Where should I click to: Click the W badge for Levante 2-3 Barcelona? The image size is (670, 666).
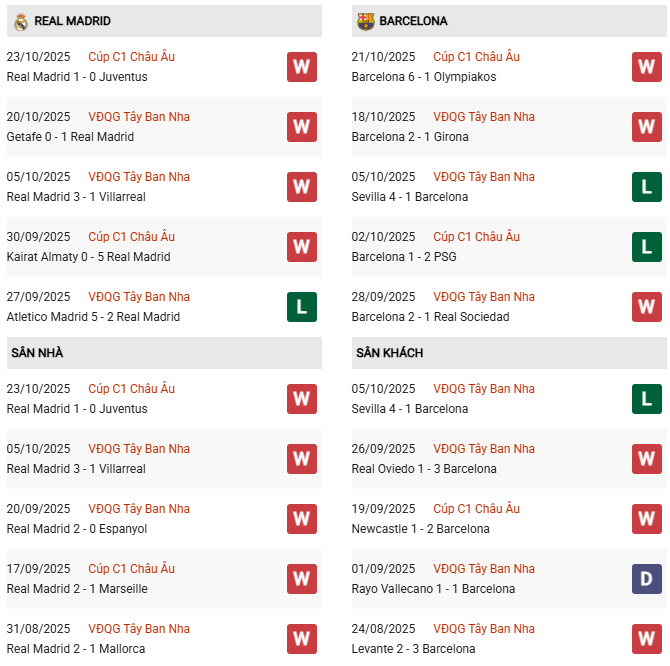647,639
